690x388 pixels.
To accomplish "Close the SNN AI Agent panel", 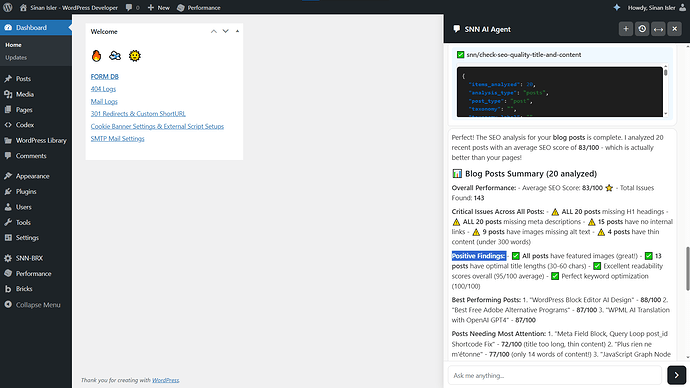I will point(675,29).
